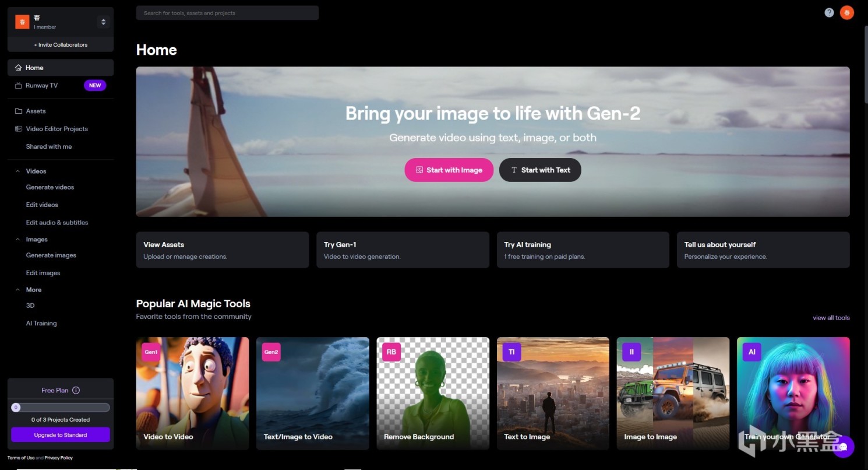Image resolution: width=868 pixels, height=470 pixels.
Task: Open the Terms of Use link
Action: pyautogui.click(x=21, y=458)
